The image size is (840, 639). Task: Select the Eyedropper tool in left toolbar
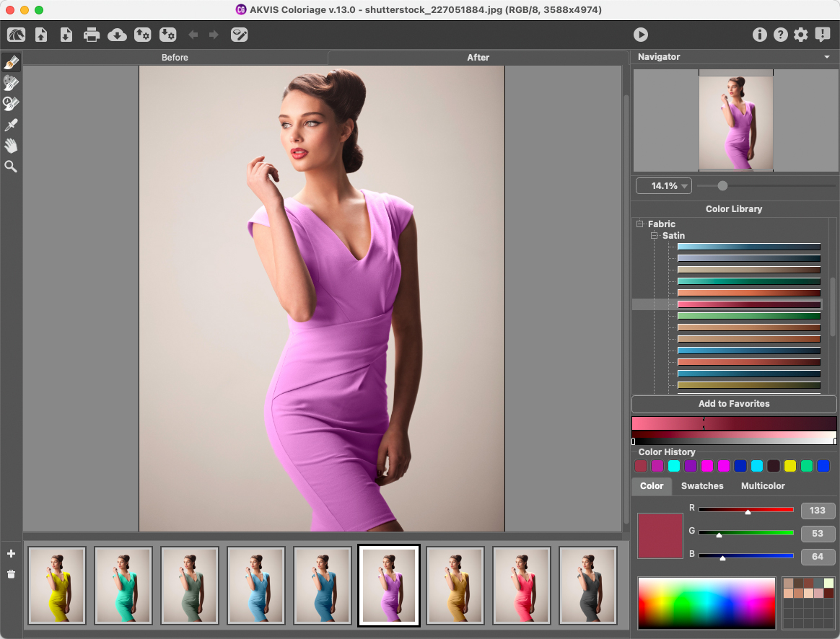tap(11, 125)
